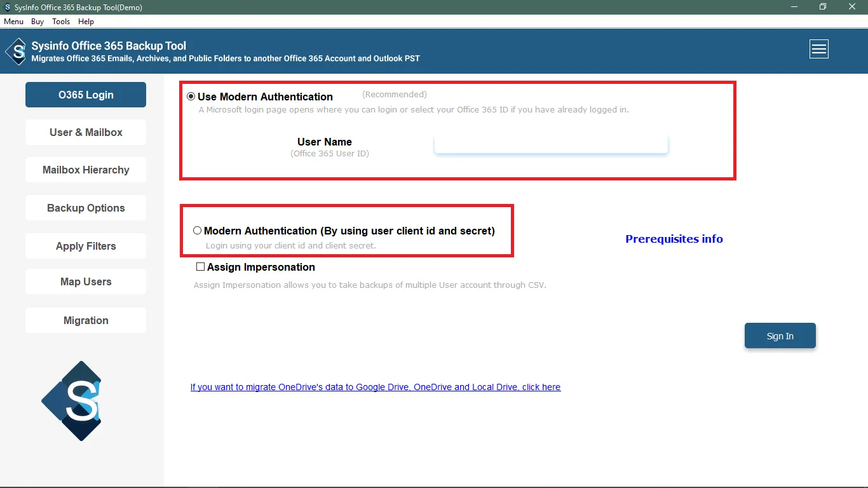The image size is (868, 488).
Task: Open the hamburger menu icon in header
Action: tap(819, 49)
